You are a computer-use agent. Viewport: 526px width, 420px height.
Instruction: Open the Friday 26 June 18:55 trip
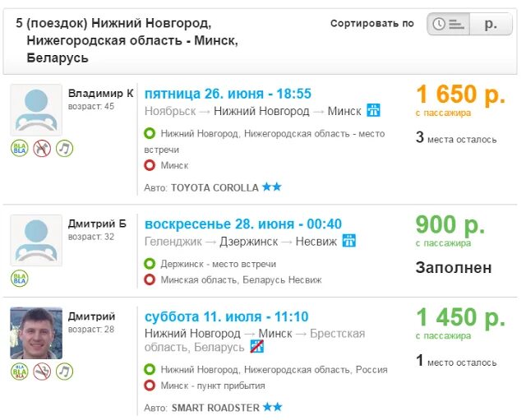click(x=228, y=93)
